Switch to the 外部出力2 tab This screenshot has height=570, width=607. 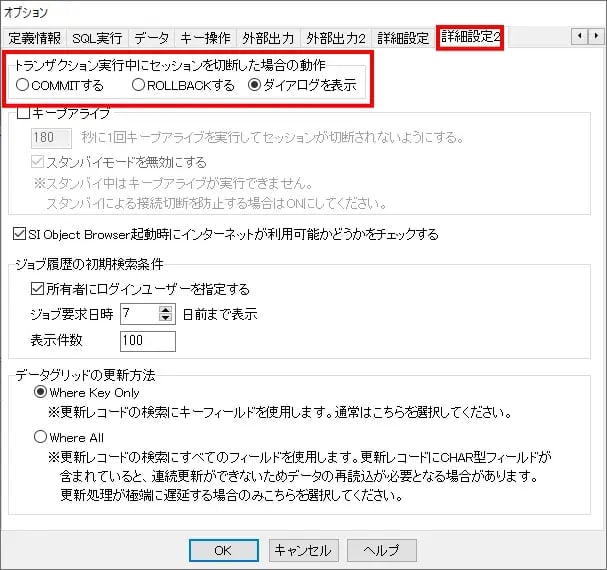[x=337, y=38]
